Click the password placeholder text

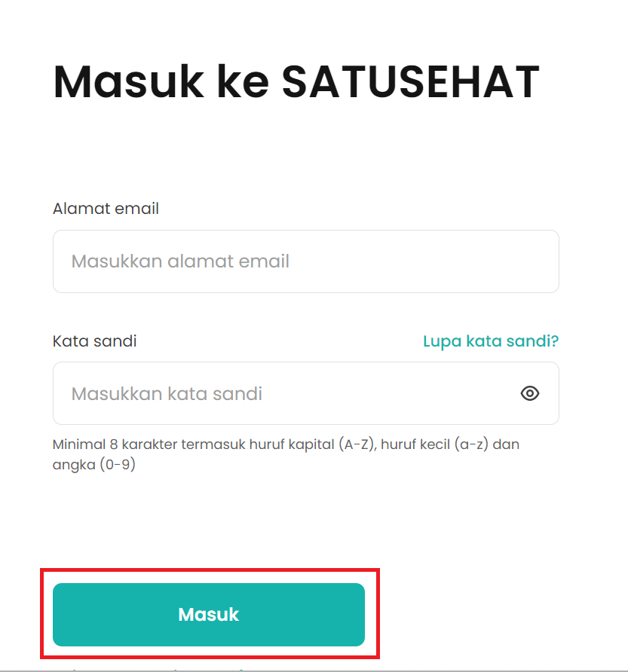[x=167, y=393]
